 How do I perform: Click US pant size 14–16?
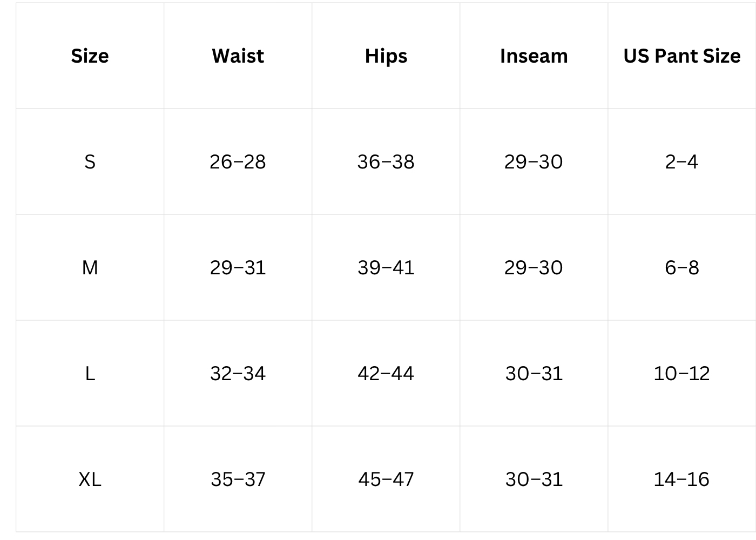(x=681, y=479)
